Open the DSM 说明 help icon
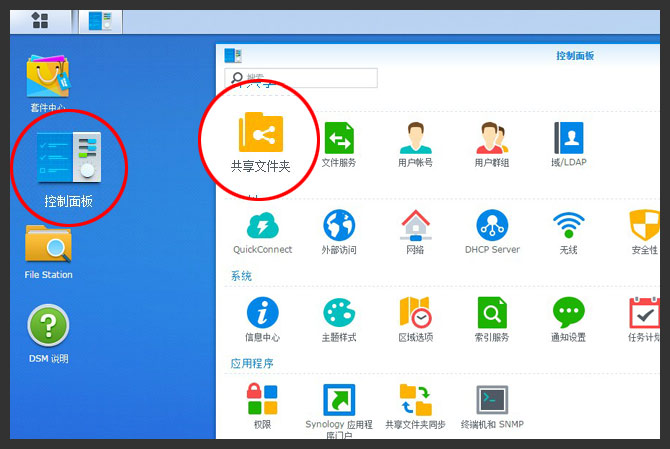 (48, 334)
